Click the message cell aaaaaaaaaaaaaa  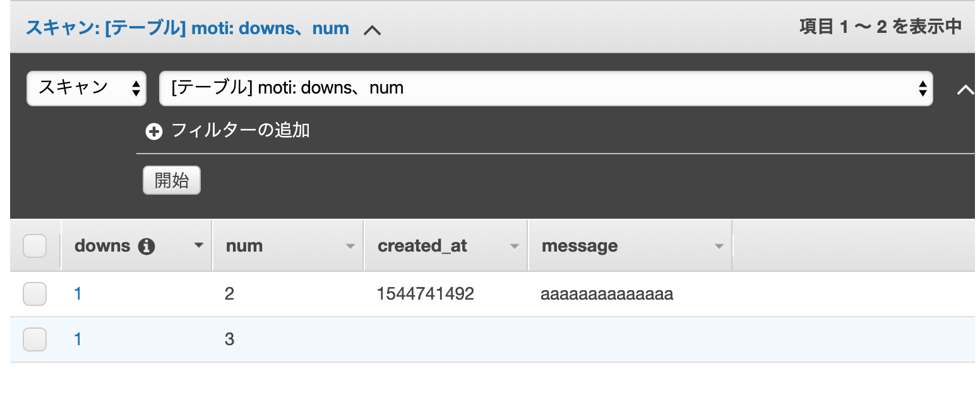click(x=607, y=294)
